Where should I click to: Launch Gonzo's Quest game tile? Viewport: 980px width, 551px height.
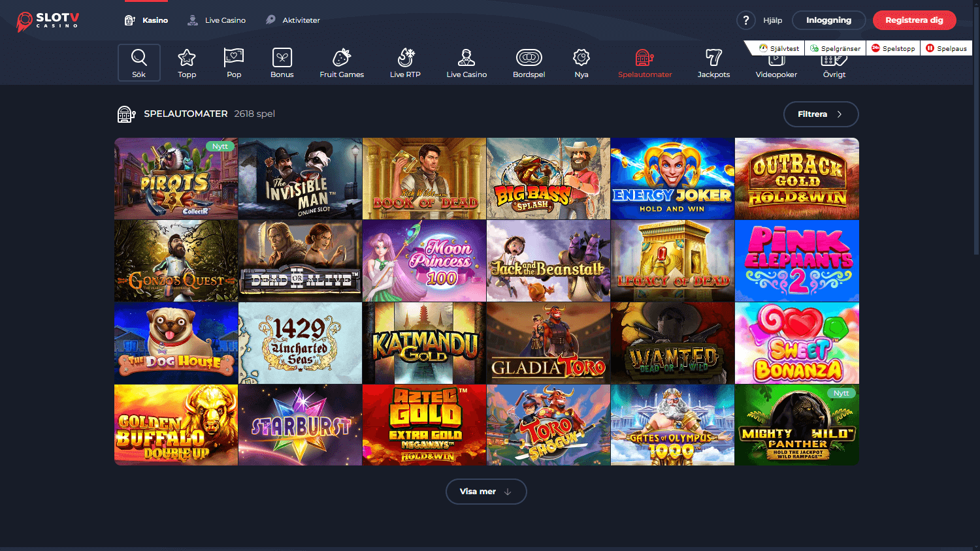coord(176,260)
